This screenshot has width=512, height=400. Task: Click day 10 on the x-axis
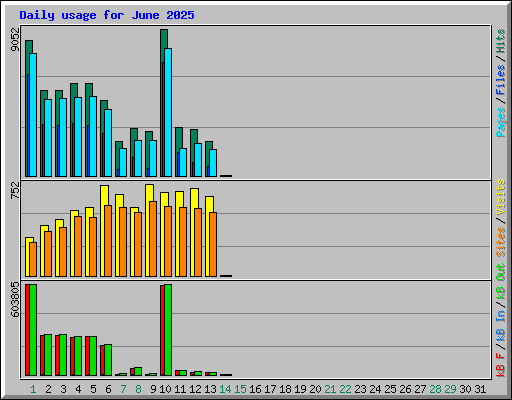tap(165, 389)
